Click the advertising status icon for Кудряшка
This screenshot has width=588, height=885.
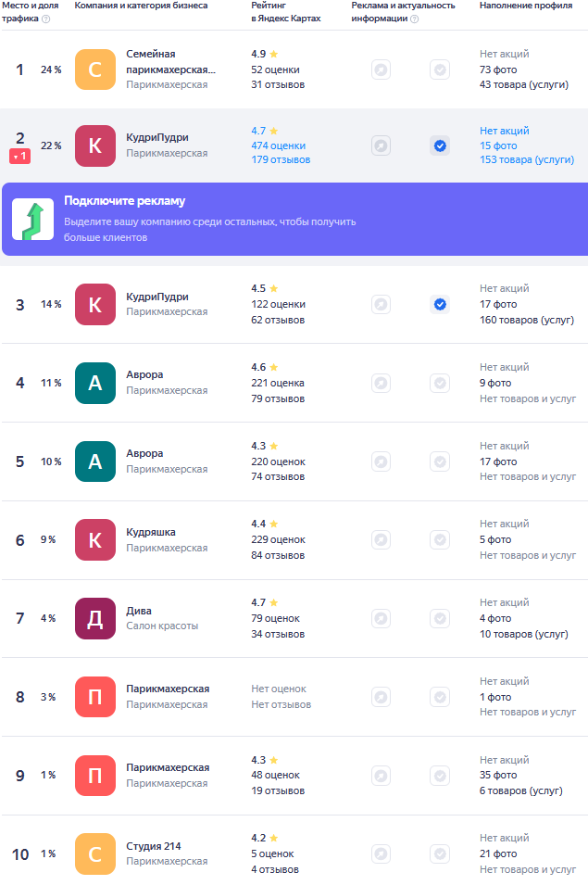(x=382, y=540)
